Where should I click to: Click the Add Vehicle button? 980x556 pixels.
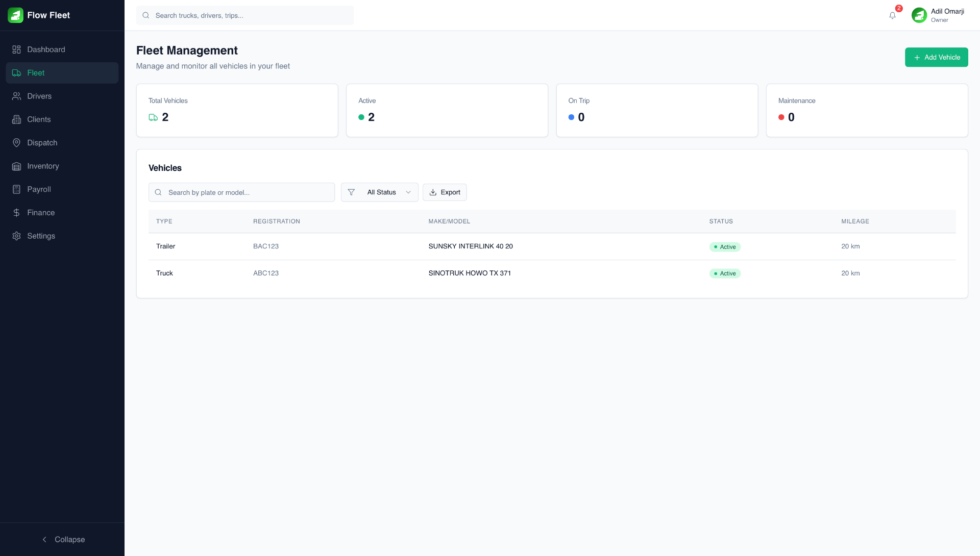pyautogui.click(x=937, y=58)
